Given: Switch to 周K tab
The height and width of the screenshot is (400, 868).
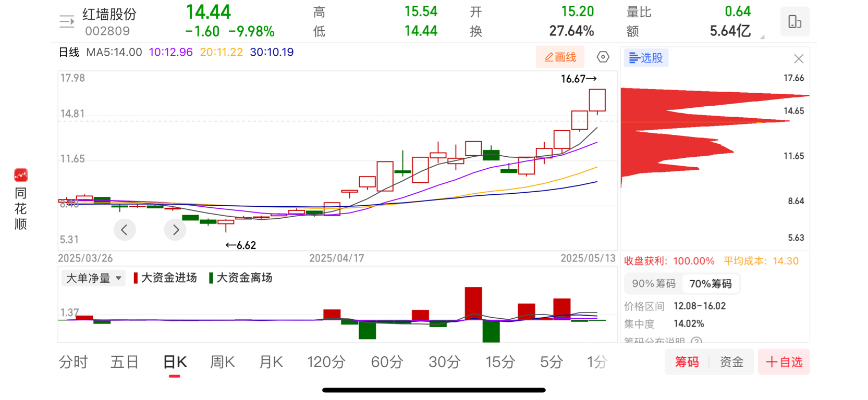Looking at the screenshot, I should click(222, 362).
